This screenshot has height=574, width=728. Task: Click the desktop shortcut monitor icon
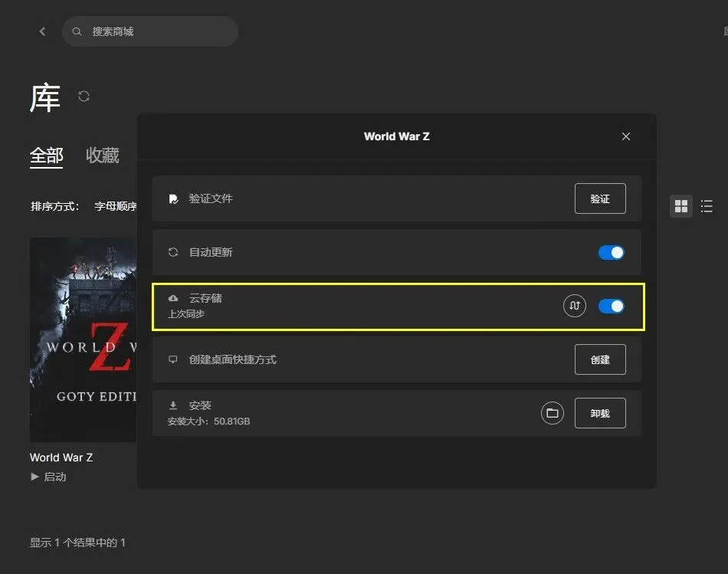point(172,359)
